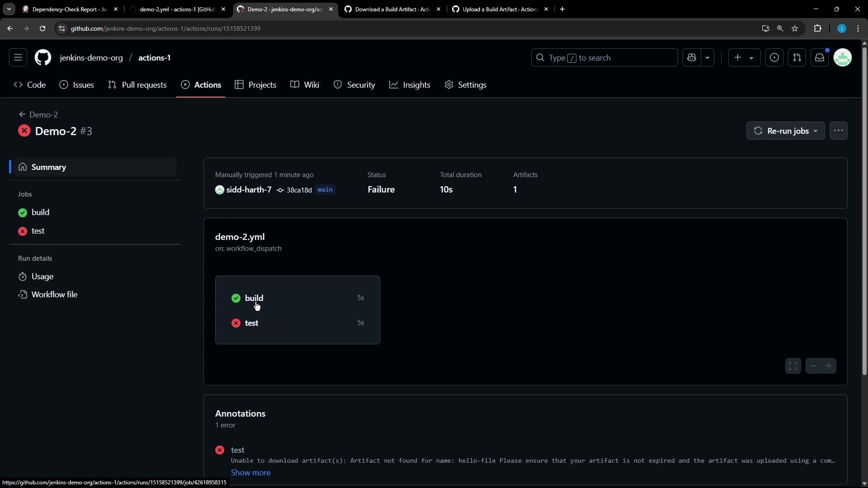The height and width of the screenshot is (488, 868).
Task: Click the GitHub Octocat logo
Action: click(x=43, y=58)
